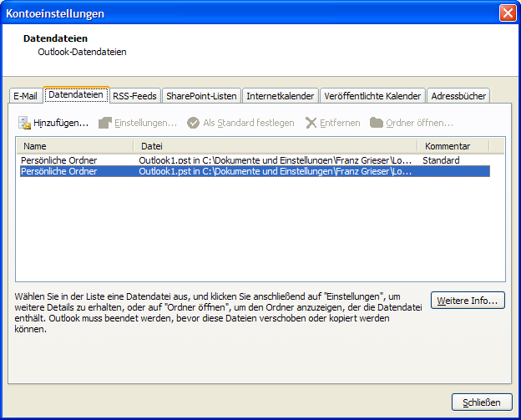The width and height of the screenshot is (521, 420).
Task: Click the Ordner öffnen... label
Action: coord(420,123)
